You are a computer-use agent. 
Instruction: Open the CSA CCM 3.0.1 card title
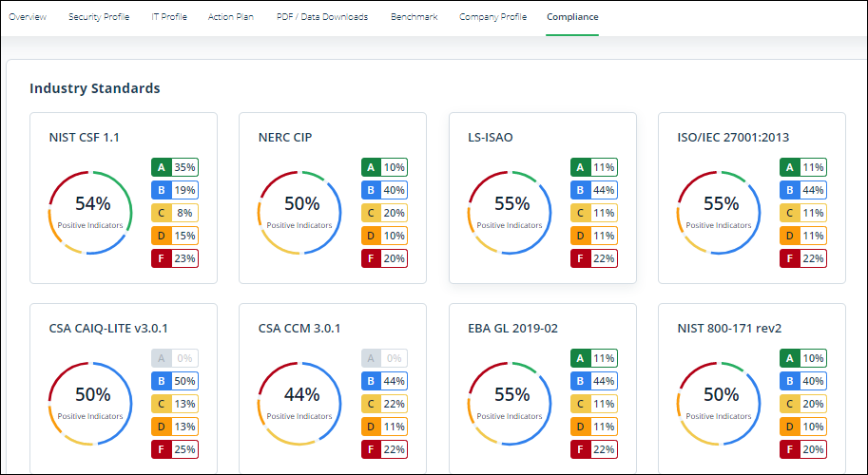[299, 328]
